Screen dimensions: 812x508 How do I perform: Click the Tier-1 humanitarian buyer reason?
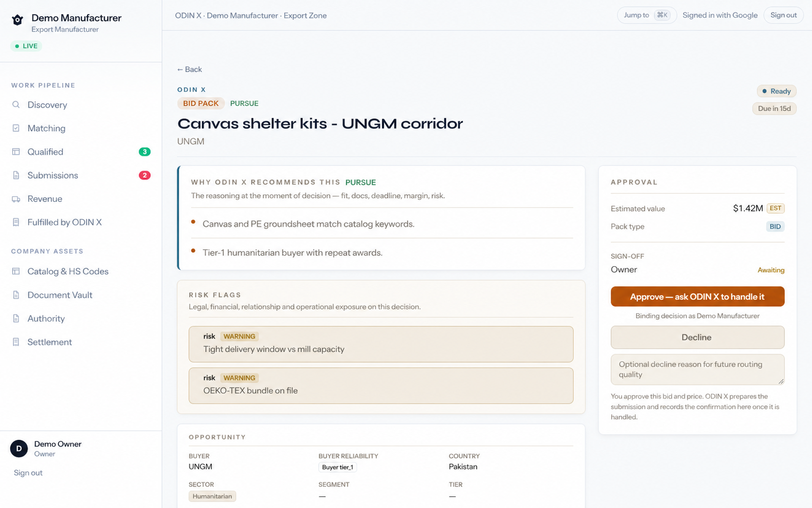pyautogui.click(x=292, y=252)
